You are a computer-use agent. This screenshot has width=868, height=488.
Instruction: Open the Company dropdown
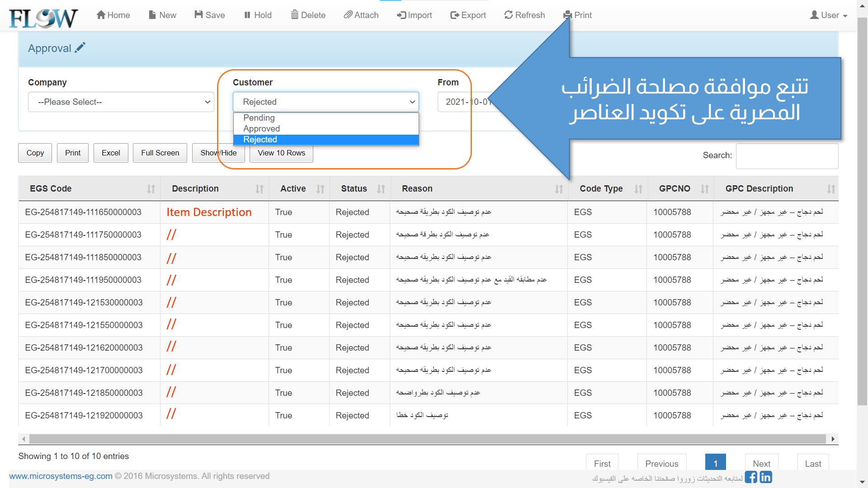tap(121, 102)
